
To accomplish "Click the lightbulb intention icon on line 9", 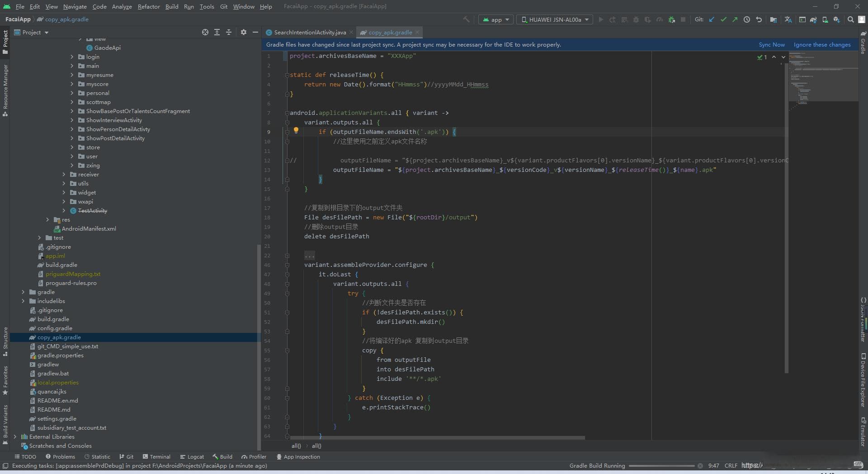I will coord(296,130).
